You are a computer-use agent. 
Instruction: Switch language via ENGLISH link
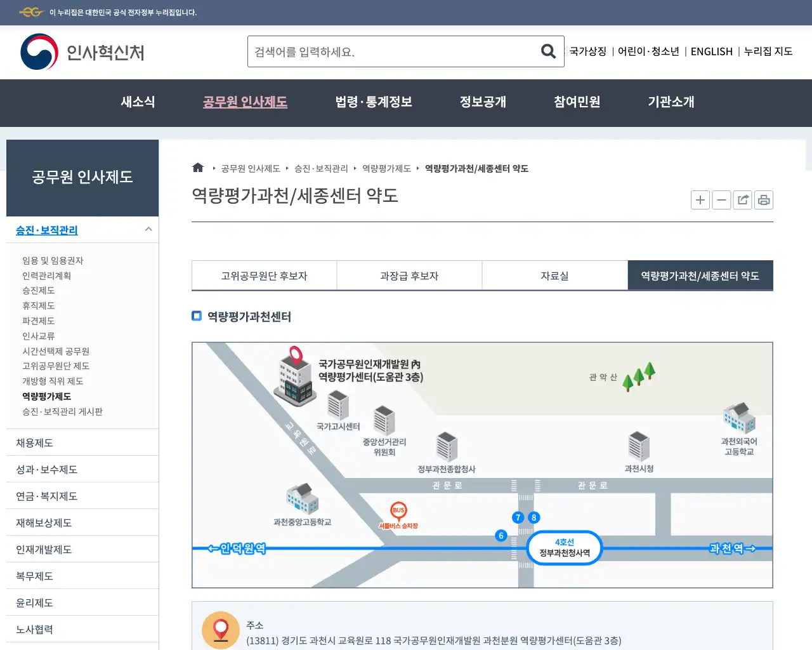[x=712, y=51]
